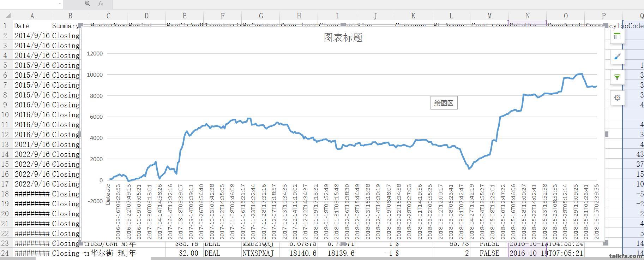Click the zoom magnifier icon in formula bar
Screen dimensions: 644x260
click(x=88, y=4)
